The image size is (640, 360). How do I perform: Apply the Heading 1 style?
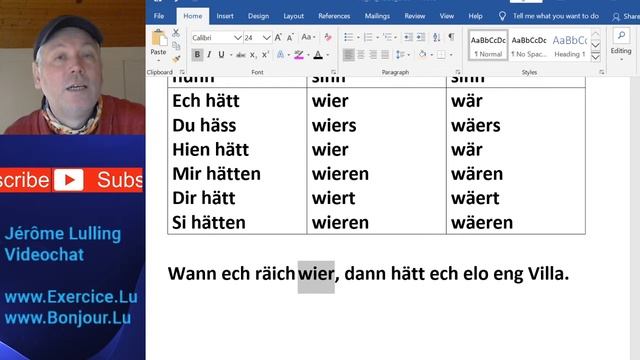coord(570,45)
